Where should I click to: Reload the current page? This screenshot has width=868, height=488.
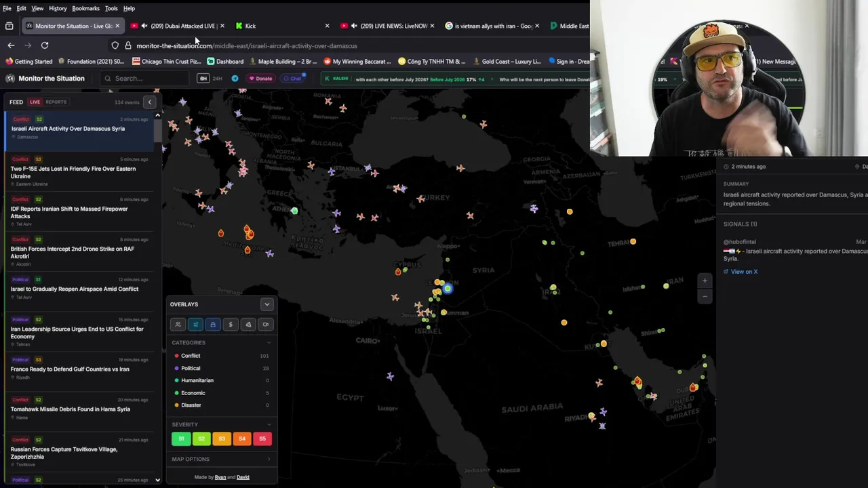(x=45, y=45)
